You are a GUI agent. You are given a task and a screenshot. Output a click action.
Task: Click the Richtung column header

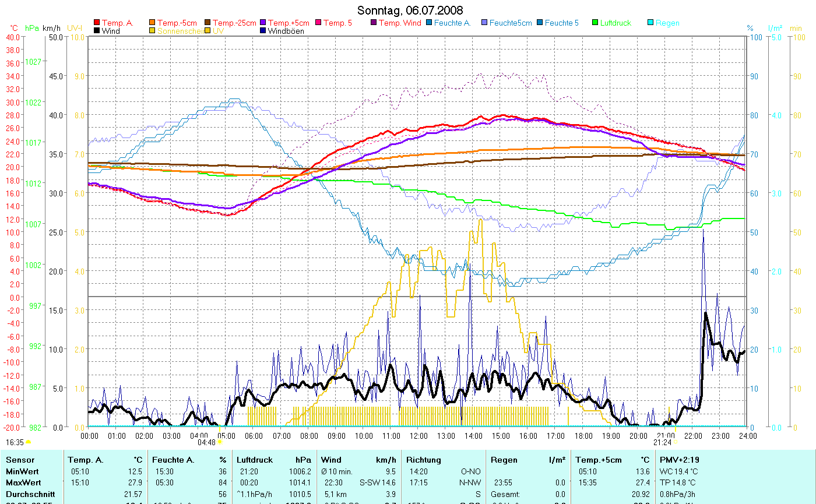(424, 460)
